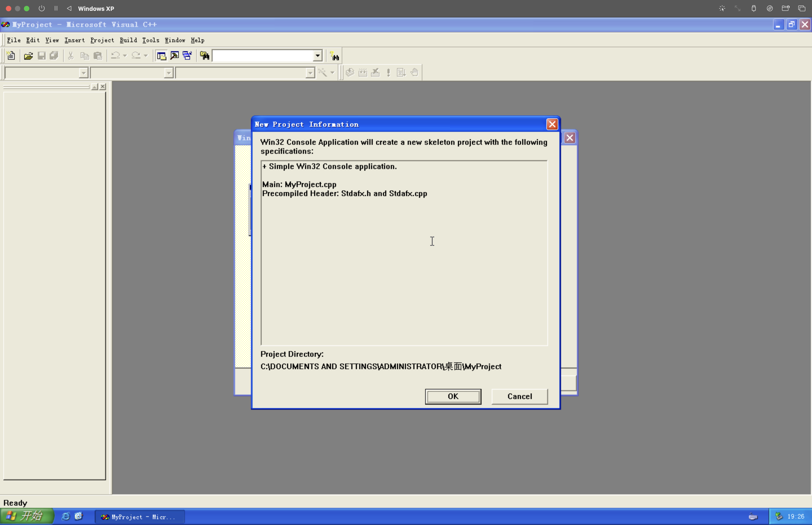Click the Open file folder icon
The width and height of the screenshot is (812, 525).
click(x=28, y=55)
